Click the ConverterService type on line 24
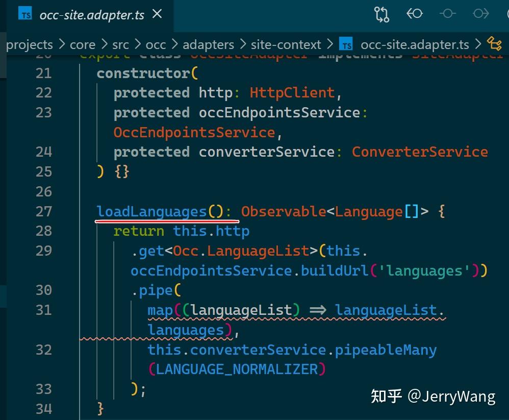509x420 pixels. tap(419, 152)
